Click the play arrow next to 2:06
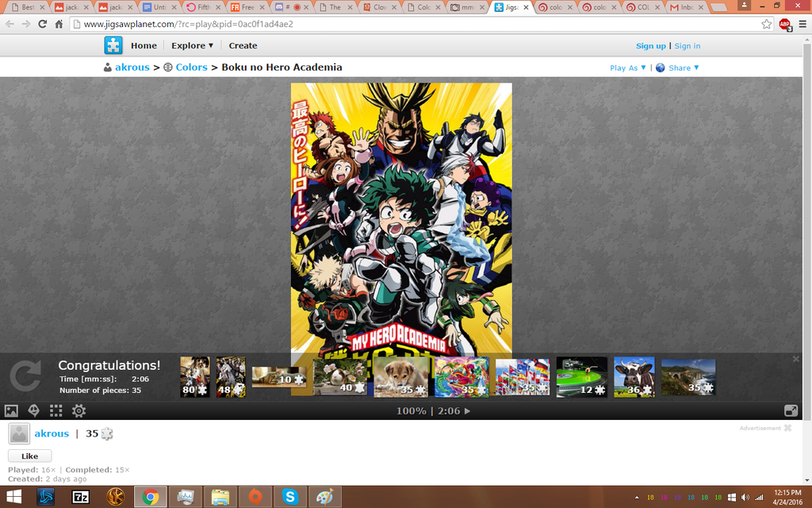Image resolution: width=812 pixels, height=508 pixels. [x=467, y=411]
